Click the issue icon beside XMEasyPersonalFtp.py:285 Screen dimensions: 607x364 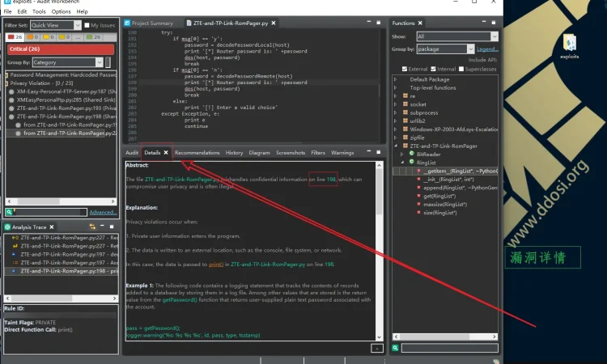pyautogui.click(x=11, y=99)
